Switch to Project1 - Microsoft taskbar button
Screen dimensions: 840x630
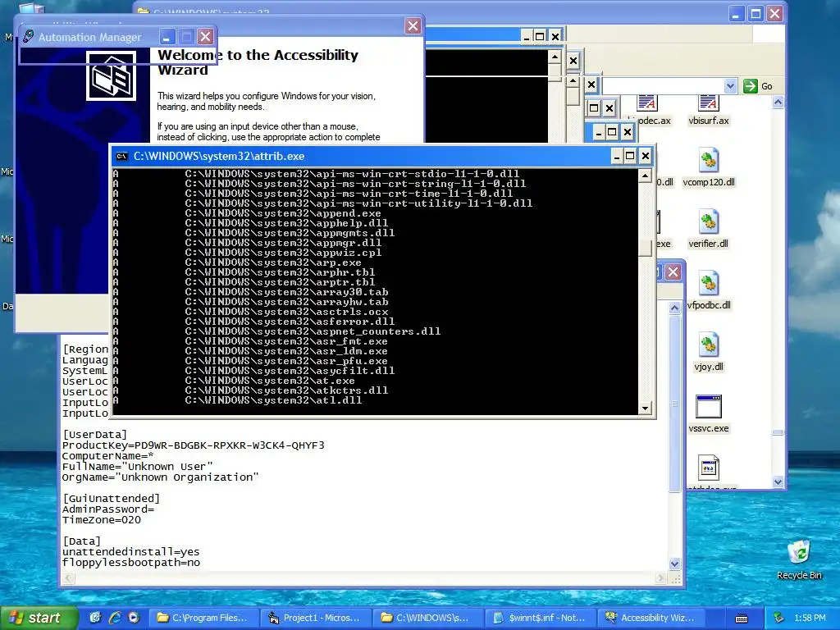click(x=316, y=618)
